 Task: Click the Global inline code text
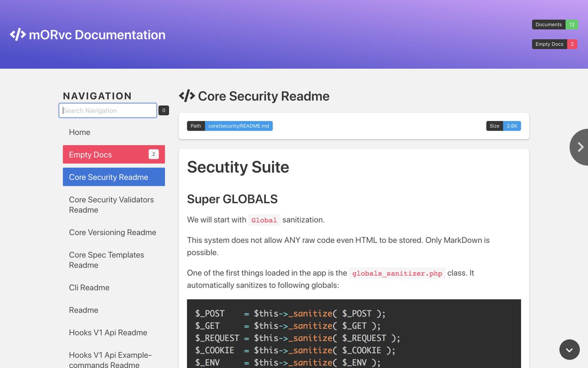click(x=264, y=220)
